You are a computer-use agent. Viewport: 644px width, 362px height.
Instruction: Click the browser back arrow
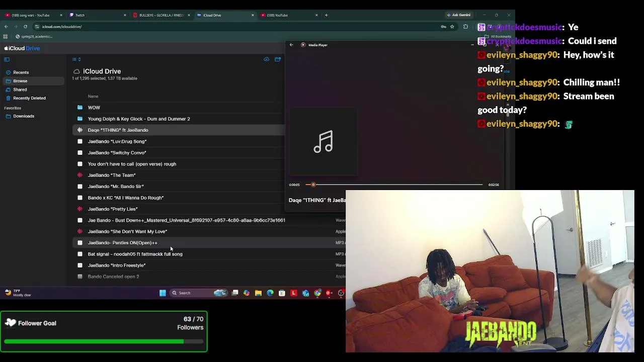[x=6, y=27]
